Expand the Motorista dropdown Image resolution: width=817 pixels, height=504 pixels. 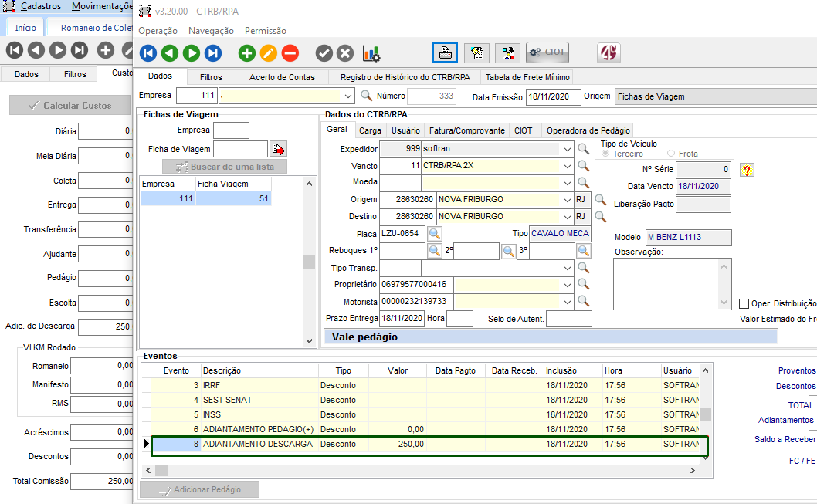[x=567, y=302]
